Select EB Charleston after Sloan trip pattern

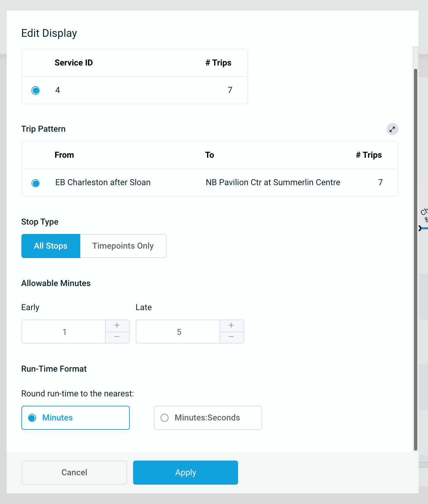[35, 183]
